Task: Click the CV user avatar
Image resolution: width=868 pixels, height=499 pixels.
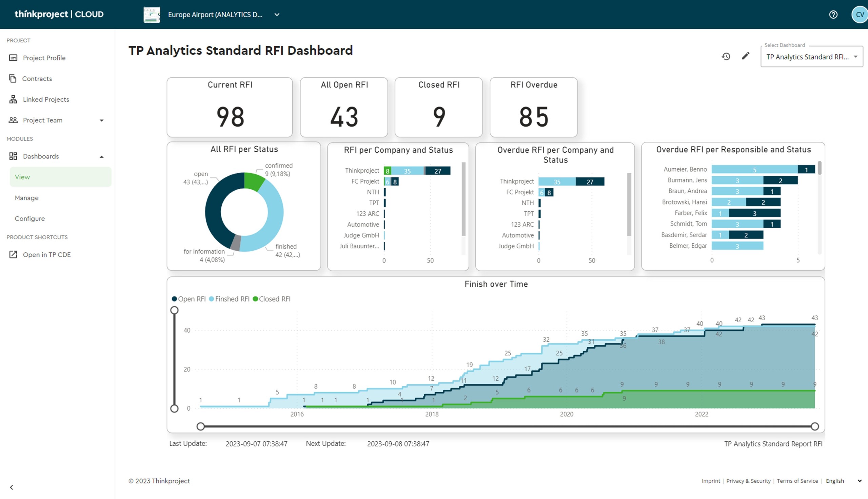Action: (859, 14)
